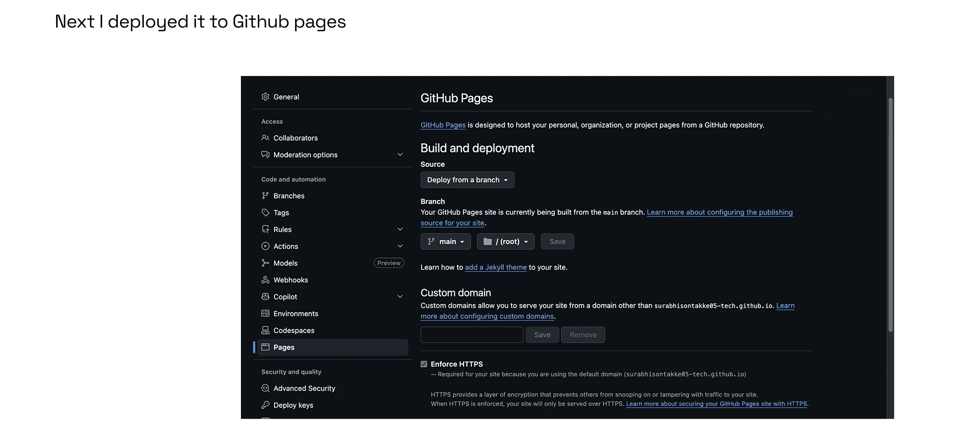This screenshot has height=438, width=980.
Task: Open the Deploy from a branch dropdown
Action: [x=467, y=179]
